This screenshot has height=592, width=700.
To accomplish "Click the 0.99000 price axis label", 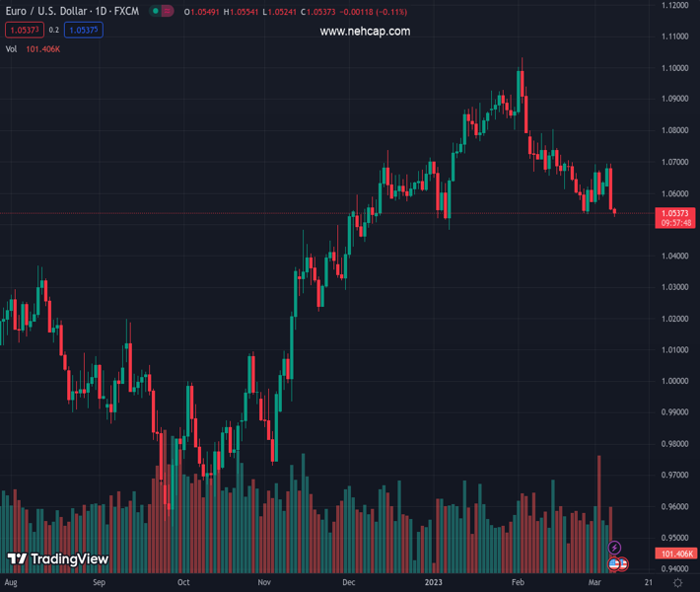I will click(674, 412).
